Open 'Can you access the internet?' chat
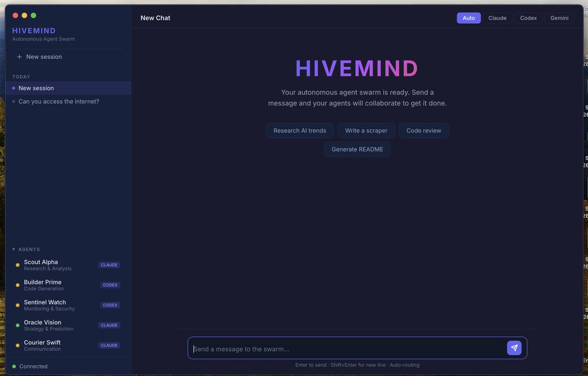Image resolution: width=588 pixels, height=376 pixels. (68, 101)
